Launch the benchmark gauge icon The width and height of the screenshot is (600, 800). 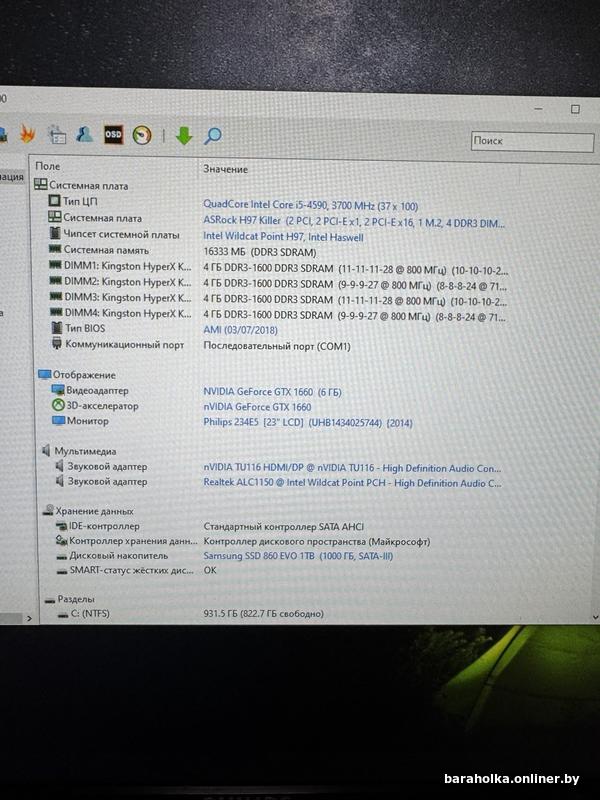pyautogui.click(x=142, y=135)
